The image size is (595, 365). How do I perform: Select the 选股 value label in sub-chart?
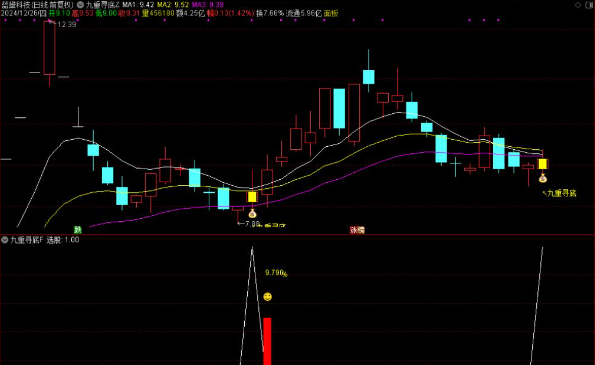point(63,240)
